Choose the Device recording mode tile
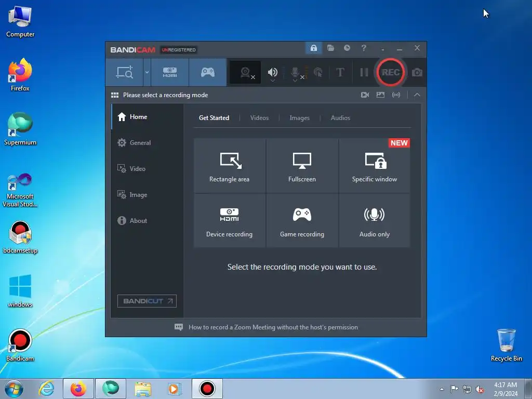The image size is (532, 399). pos(230,220)
